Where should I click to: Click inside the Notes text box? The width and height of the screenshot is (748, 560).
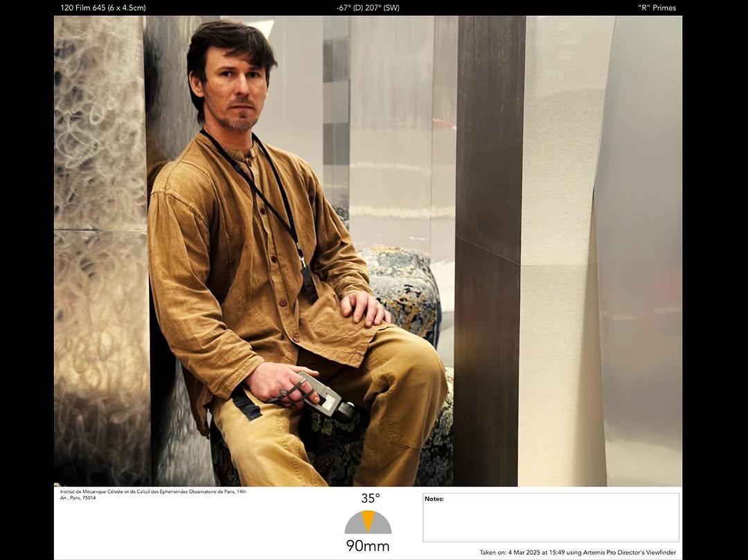click(x=551, y=521)
